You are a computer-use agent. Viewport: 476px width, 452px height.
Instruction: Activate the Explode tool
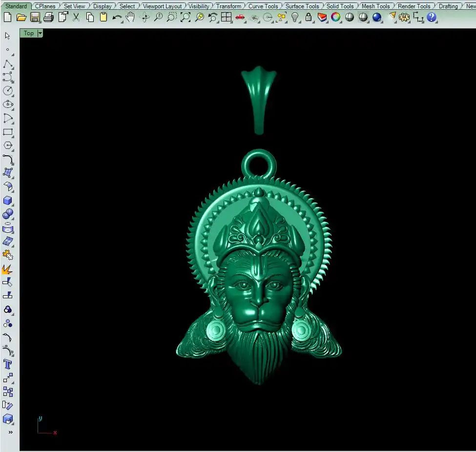pyautogui.click(x=7, y=269)
